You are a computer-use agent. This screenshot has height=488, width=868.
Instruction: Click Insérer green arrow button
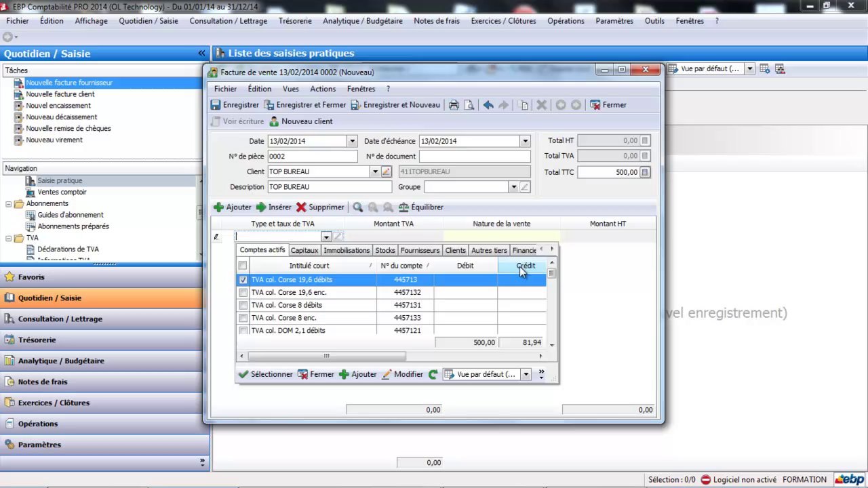click(273, 207)
